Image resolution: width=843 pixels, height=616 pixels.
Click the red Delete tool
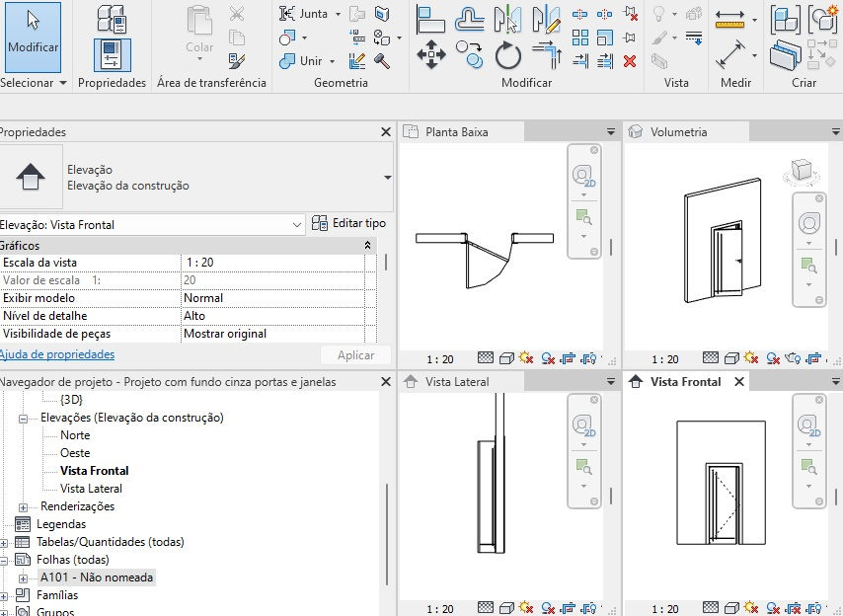point(630,61)
